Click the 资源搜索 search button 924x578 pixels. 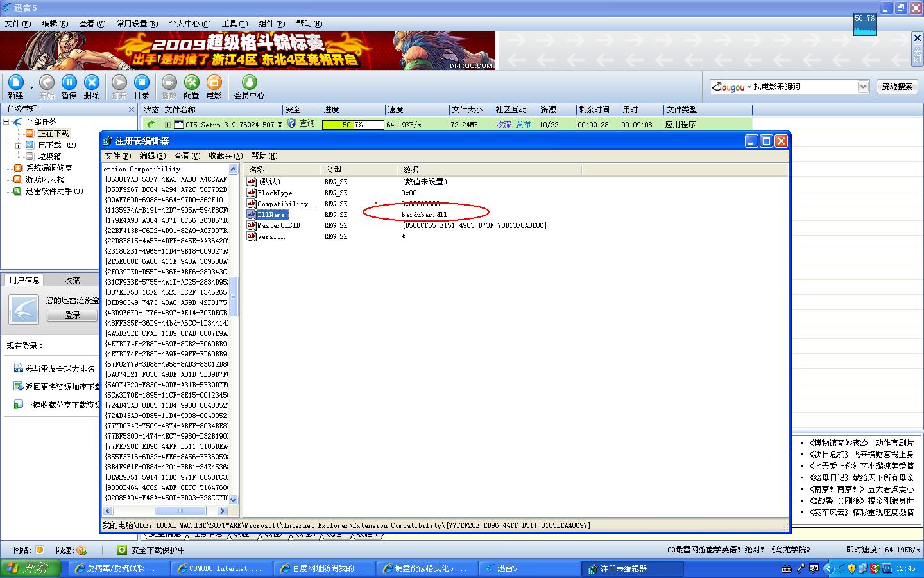click(897, 87)
